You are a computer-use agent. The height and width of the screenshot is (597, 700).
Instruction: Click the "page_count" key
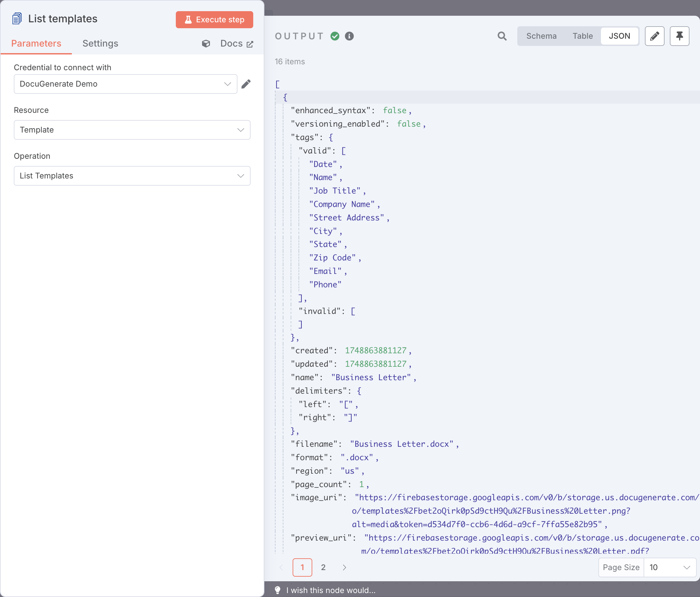point(319,484)
